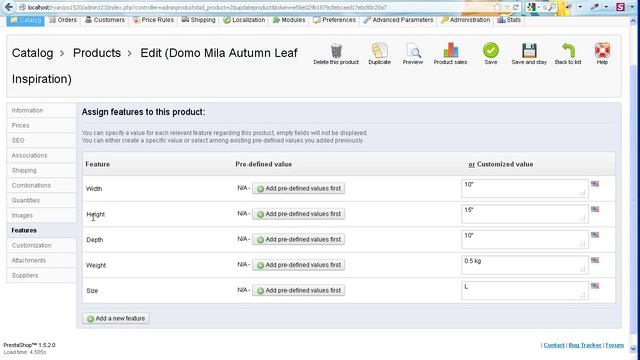Image resolution: width=640 pixels, height=360 pixels.
Task: Open the Modules menu
Action: (x=289, y=20)
